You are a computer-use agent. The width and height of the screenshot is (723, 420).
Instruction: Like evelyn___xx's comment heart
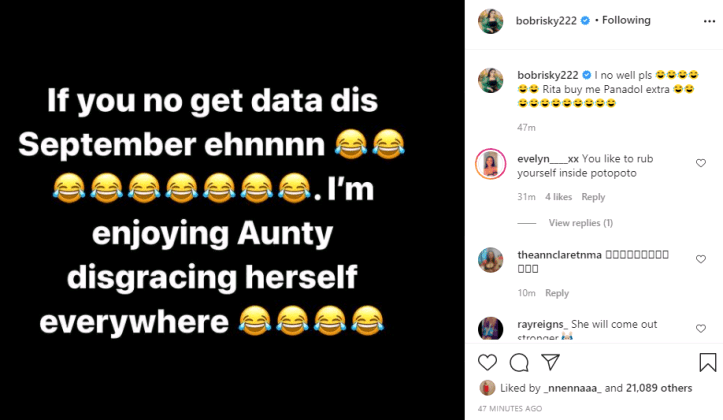[701, 163]
